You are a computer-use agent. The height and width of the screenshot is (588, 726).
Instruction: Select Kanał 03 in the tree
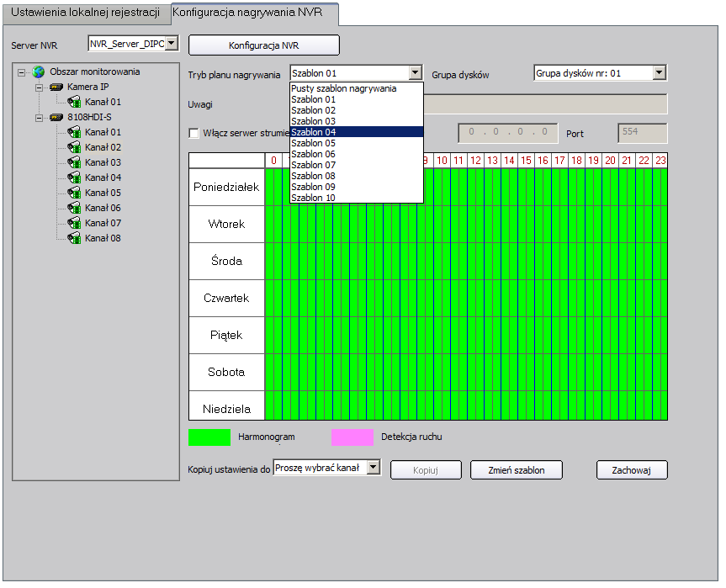click(103, 162)
